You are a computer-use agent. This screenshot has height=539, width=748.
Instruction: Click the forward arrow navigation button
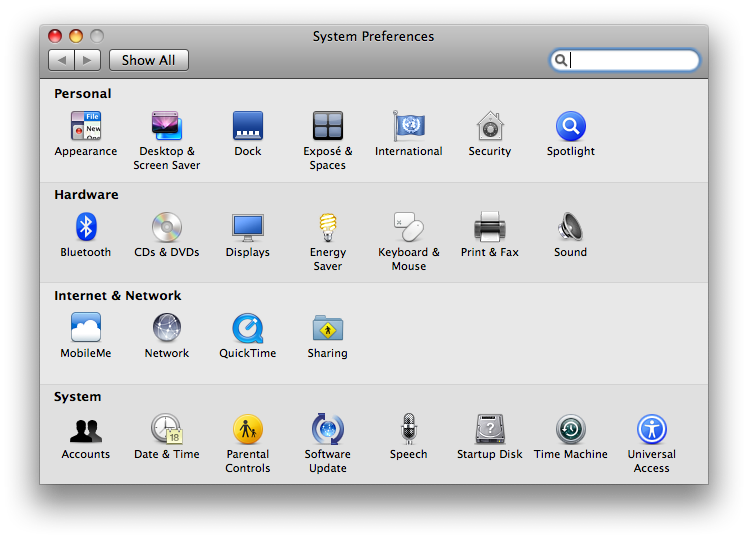click(x=87, y=60)
